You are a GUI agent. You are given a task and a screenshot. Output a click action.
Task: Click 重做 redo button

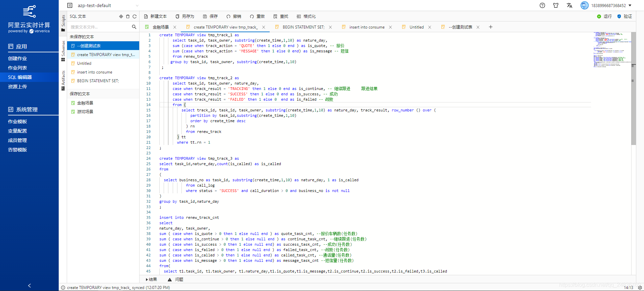[257, 16]
